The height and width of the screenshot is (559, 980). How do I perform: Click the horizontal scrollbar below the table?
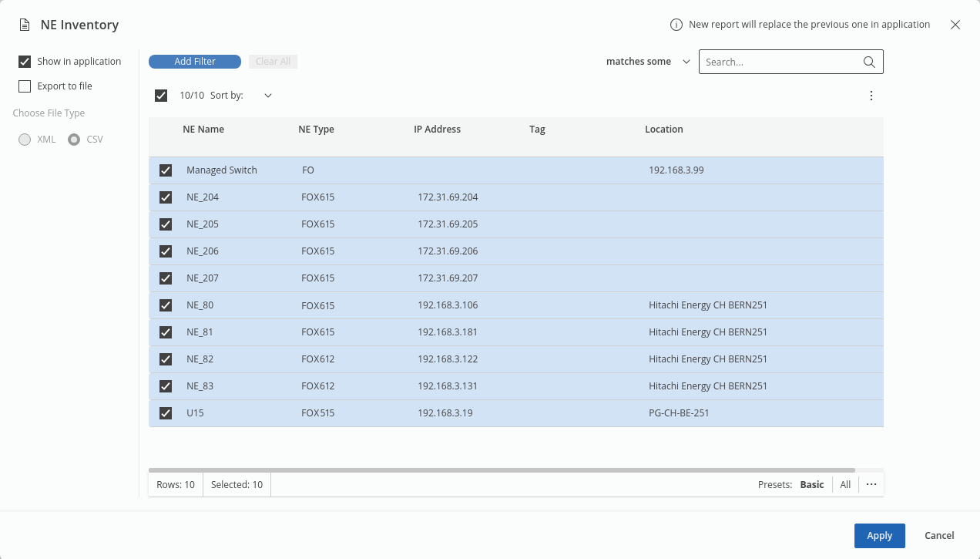(501, 470)
